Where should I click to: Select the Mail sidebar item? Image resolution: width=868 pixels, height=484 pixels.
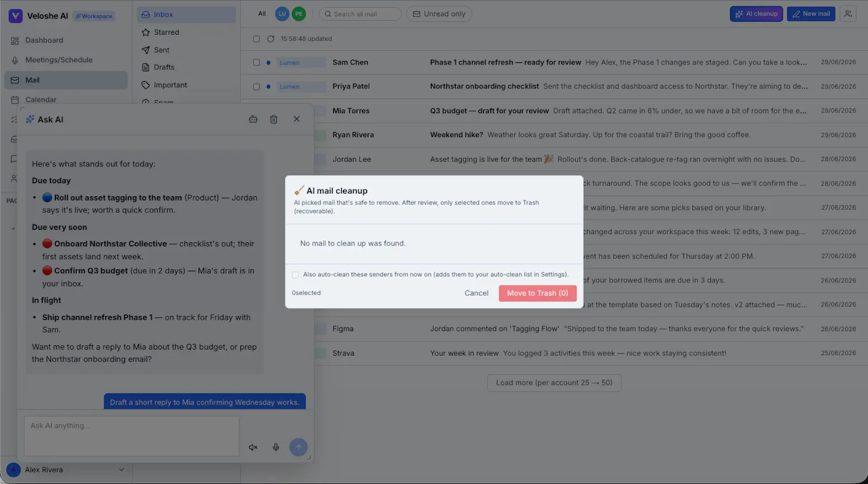point(65,80)
